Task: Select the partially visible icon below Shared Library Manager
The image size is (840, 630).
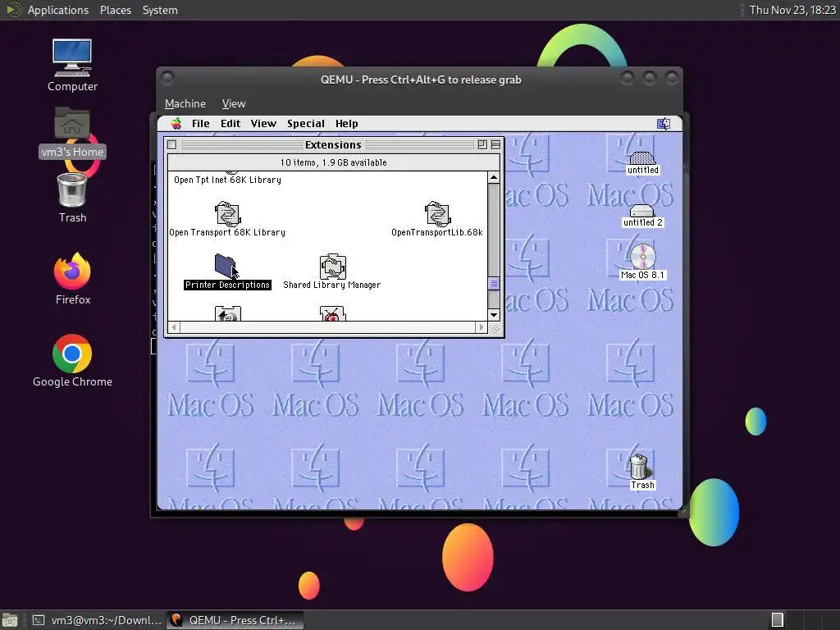Action: (x=333, y=313)
